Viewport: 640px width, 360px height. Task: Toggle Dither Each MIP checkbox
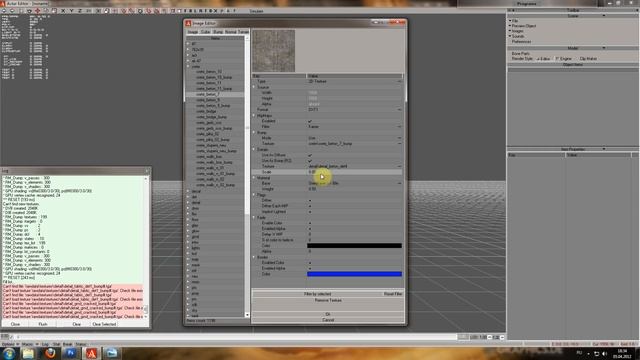click(x=310, y=206)
